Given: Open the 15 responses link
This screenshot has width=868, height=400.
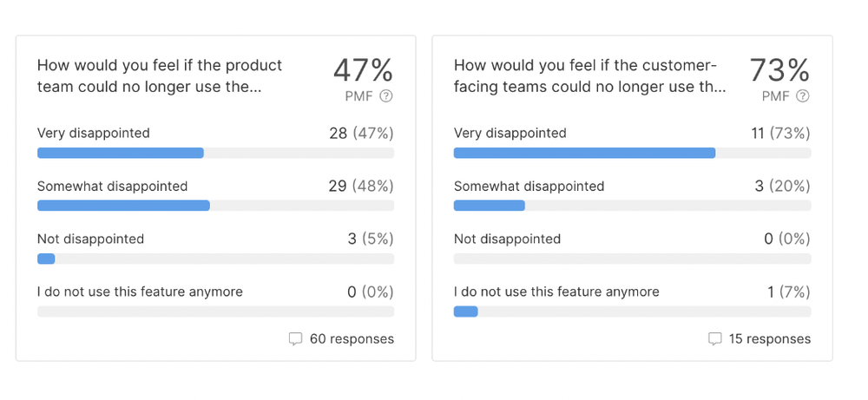Looking at the screenshot, I should (770, 339).
